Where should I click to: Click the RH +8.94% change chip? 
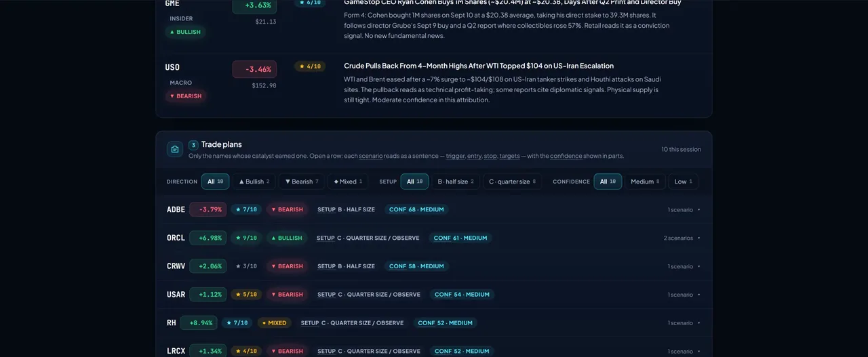click(199, 323)
